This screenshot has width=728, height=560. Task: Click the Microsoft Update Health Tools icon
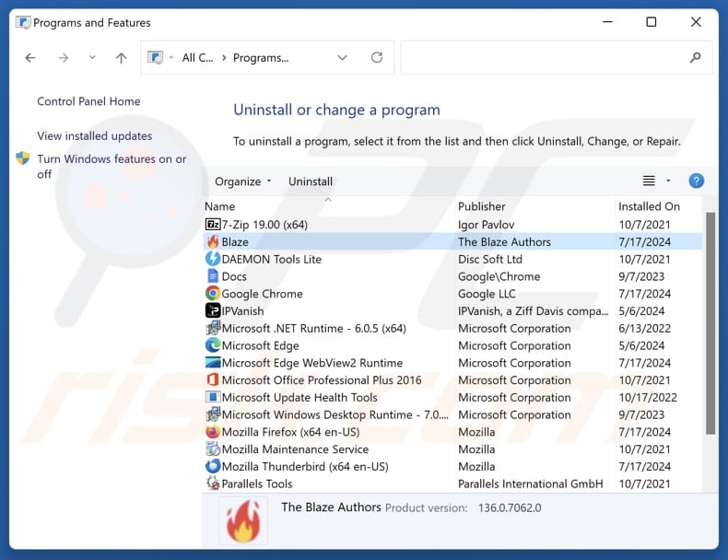tap(213, 397)
